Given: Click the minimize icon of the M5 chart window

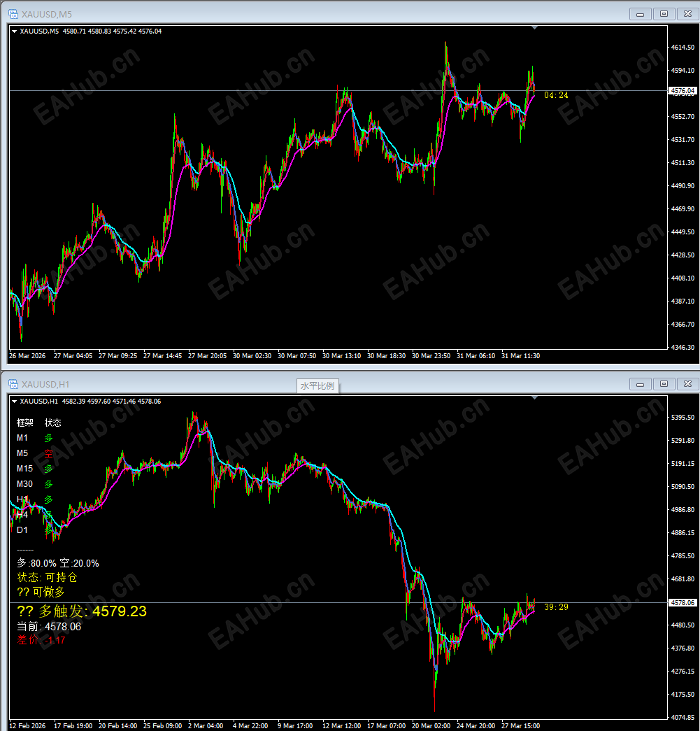Looking at the screenshot, I should 639,13.
